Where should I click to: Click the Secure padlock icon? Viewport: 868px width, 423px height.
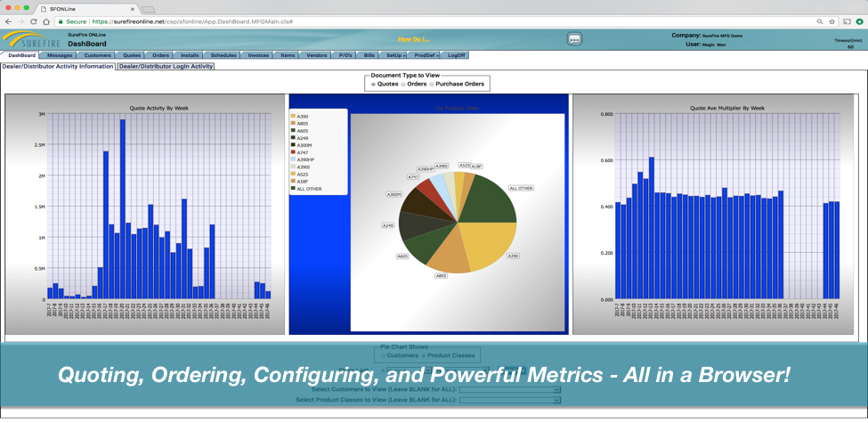coord(61,21)
